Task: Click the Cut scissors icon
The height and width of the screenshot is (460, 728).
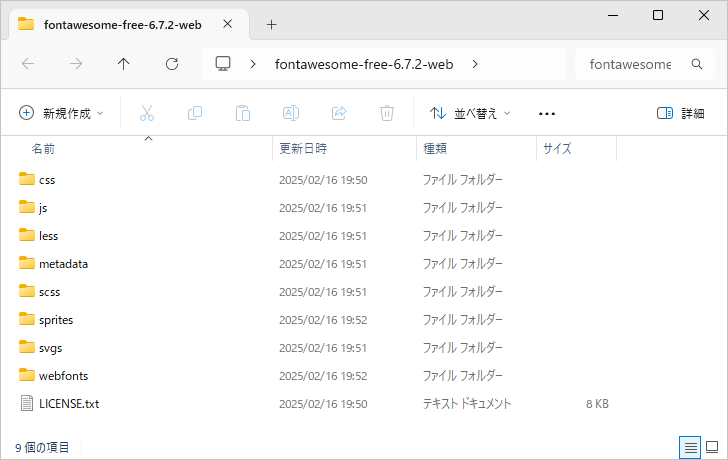Action: pyautogui.click(x=147, y=113)
